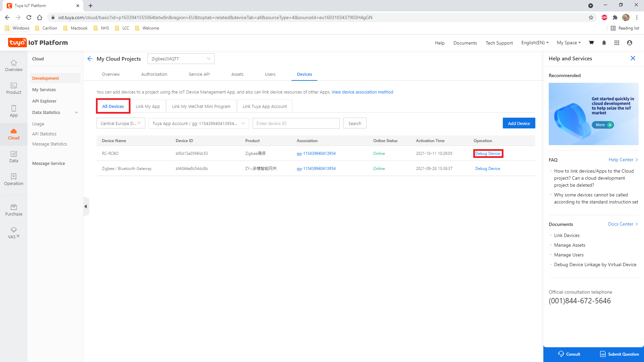644x362 pixels.
Task: Open the Data sidebar icon
Action: tap(14, 157)
